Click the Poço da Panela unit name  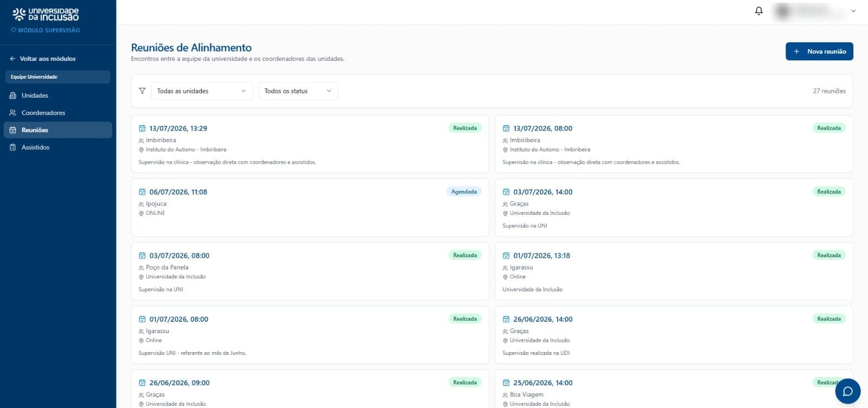pyautogui.click(x=167, y=267)
